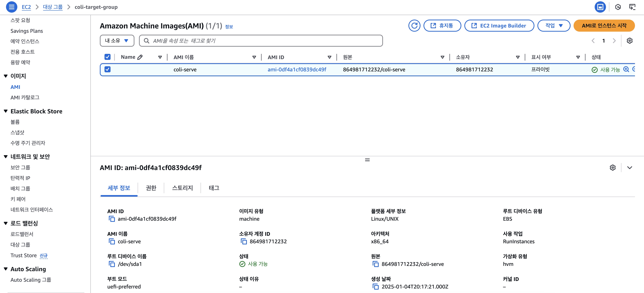Screen dimensions: 644x293
Task: Copy owner account ID 864981712232
Action: (244, 242)
